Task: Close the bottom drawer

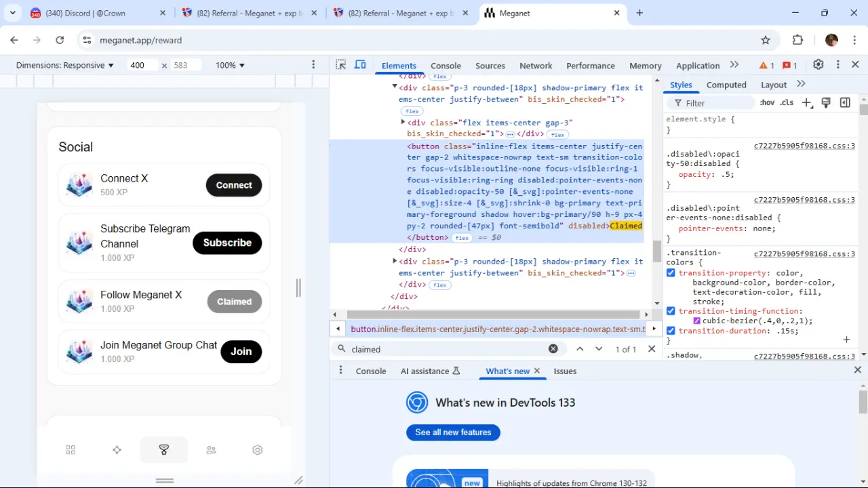Action: [x=858, y=370]
